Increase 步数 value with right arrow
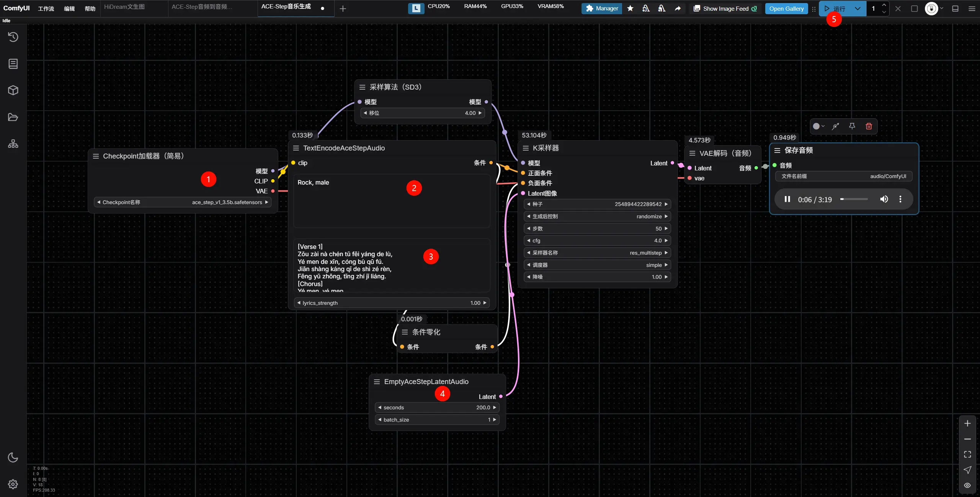Screen dimensions: 980x497 (666, 229)
